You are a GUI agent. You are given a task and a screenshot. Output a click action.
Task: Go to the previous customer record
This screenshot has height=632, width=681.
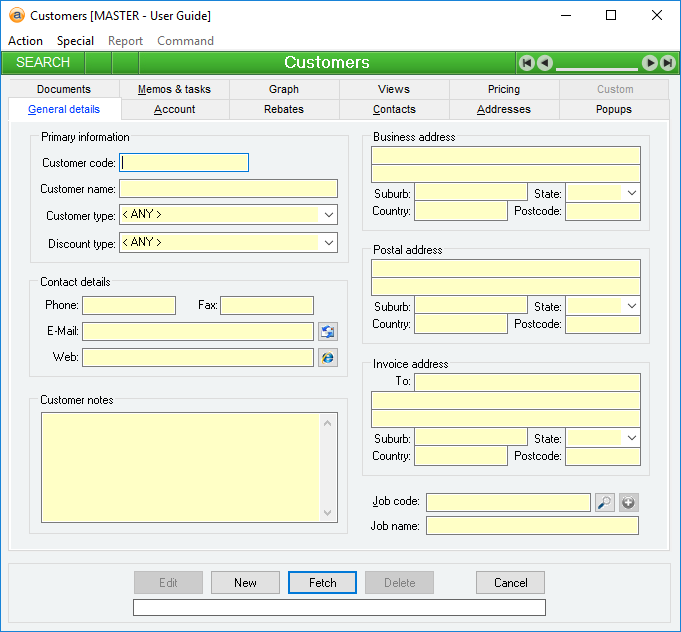point(544,63)
